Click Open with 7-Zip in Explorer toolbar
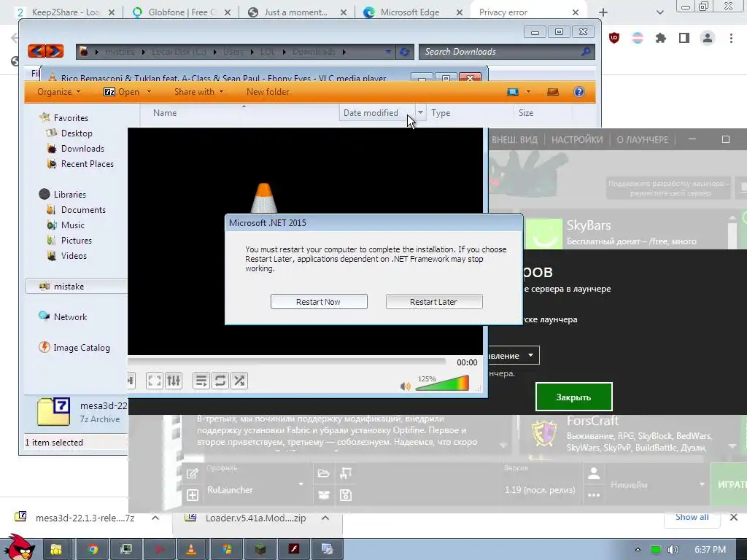 point(122,92)
